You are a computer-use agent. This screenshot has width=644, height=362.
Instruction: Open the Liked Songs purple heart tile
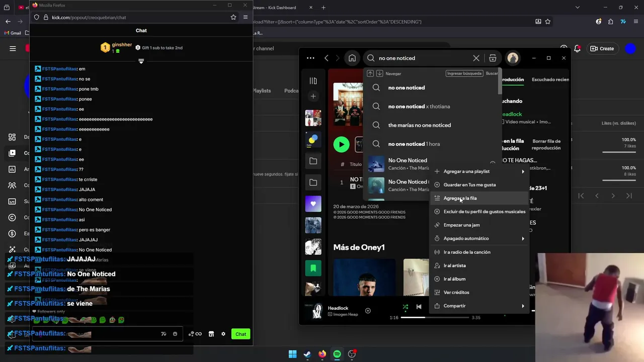313,204
